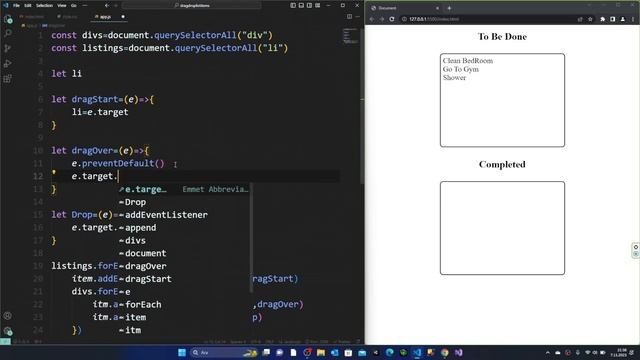Toggle bottom panel layout icon

pos(301,5)
